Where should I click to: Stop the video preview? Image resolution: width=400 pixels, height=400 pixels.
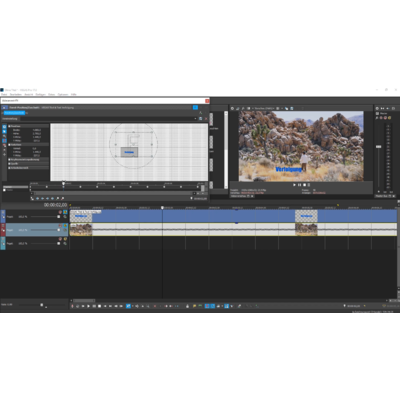coord(304,185)
